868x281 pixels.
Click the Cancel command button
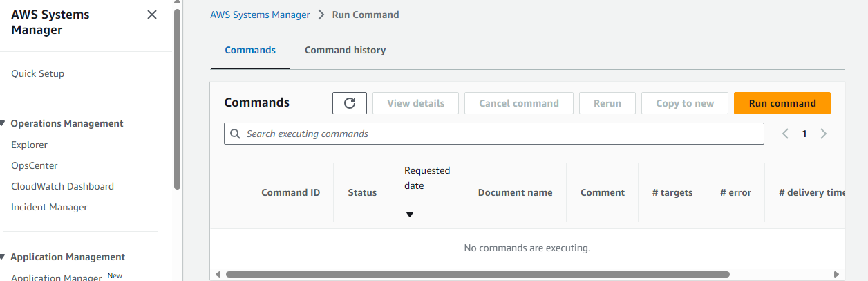519,103
